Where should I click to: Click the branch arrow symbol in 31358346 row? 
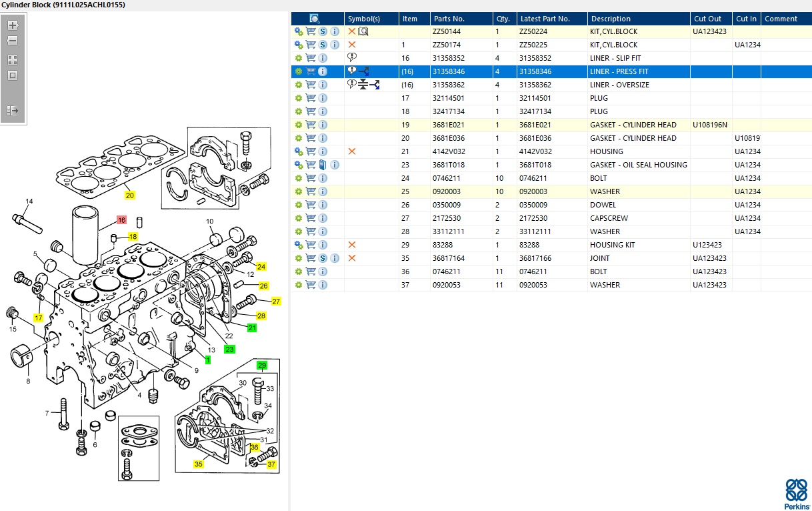pos(364,71)
